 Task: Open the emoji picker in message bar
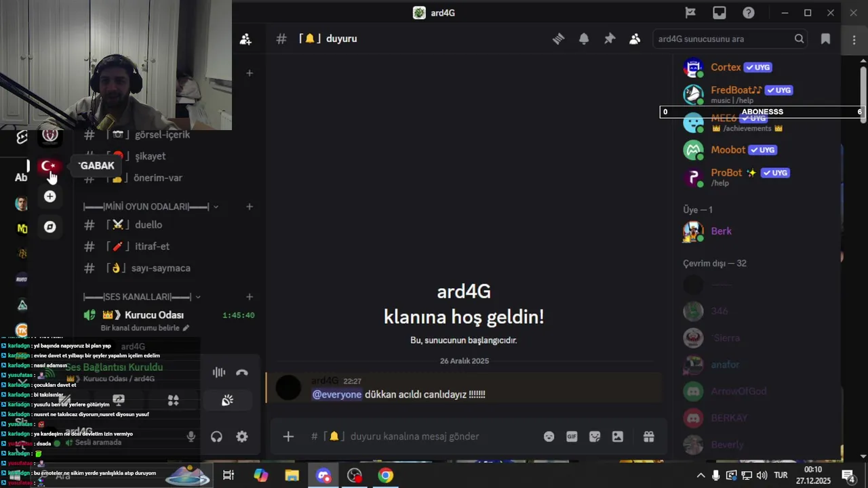549,436
